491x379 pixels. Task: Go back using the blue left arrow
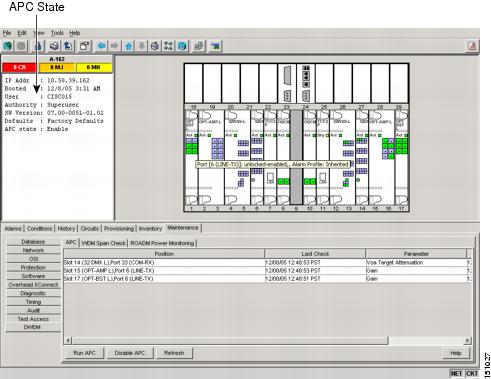[x=101, y=46]
